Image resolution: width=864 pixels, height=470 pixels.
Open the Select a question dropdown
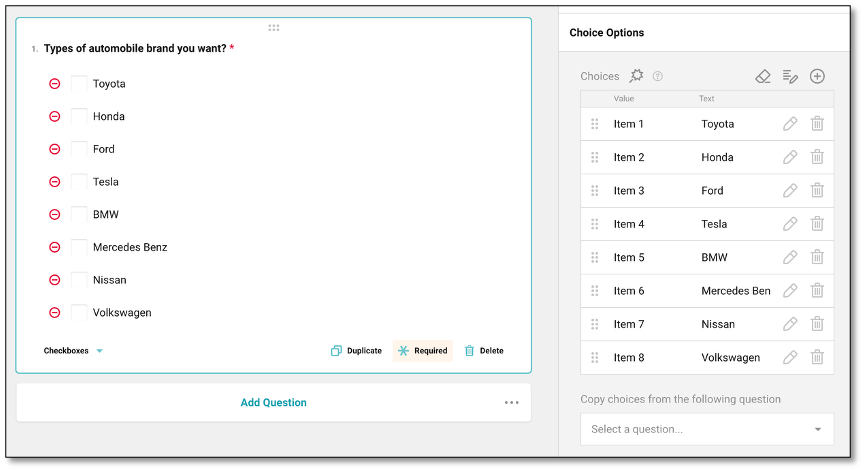pyautogui.click(x=707, y=429)
